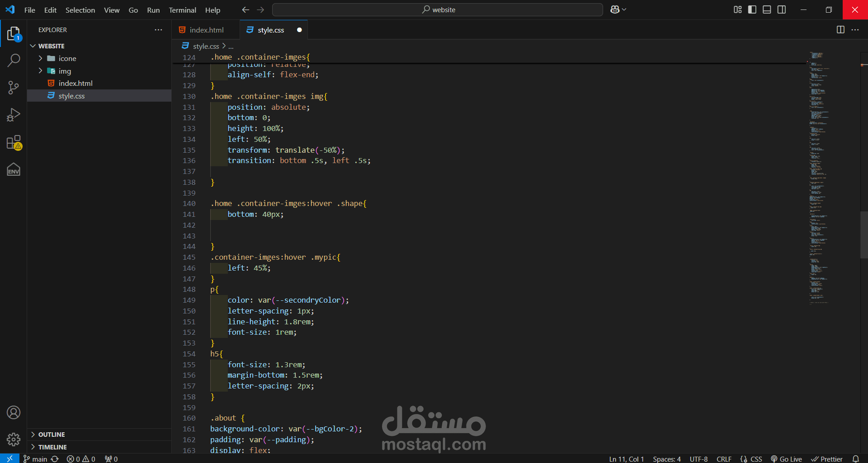Click the breadcrumb ellipsis after style.css
Viewport: 868px width, 463px height.
pyautogui.click(x=231, y=46)
